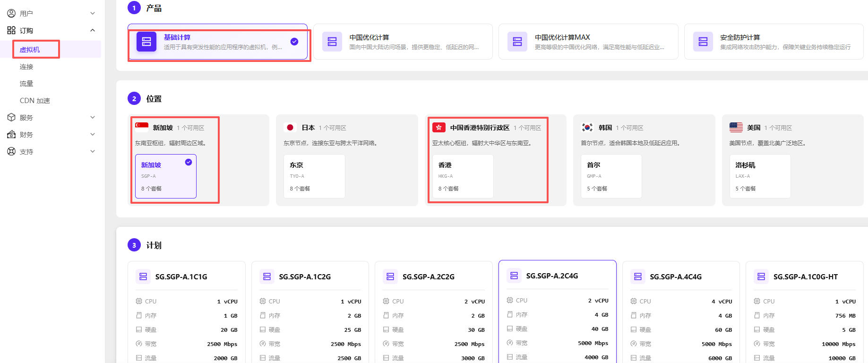Click the 中国优化计算 server icon
868x363 pixels.
(x=332, y=42)
